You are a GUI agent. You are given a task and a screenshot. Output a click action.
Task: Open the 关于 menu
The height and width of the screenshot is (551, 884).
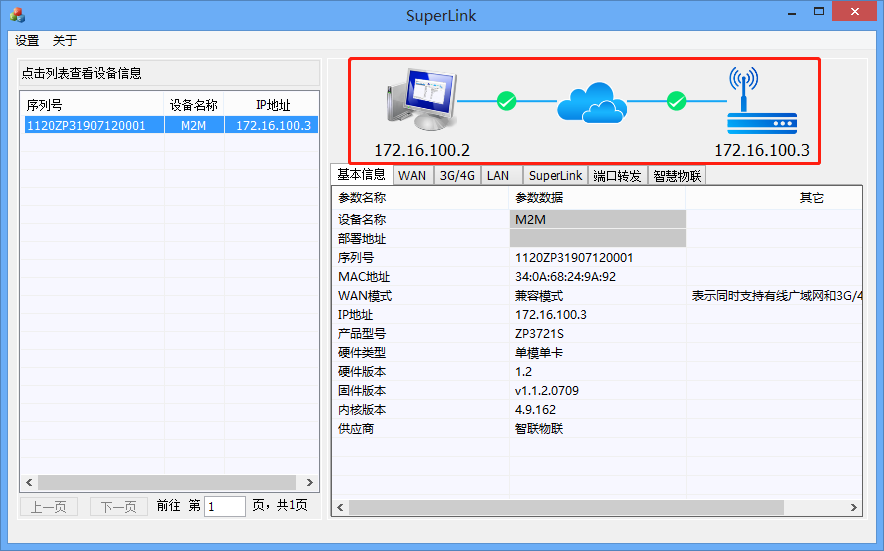tap(65, 41)
